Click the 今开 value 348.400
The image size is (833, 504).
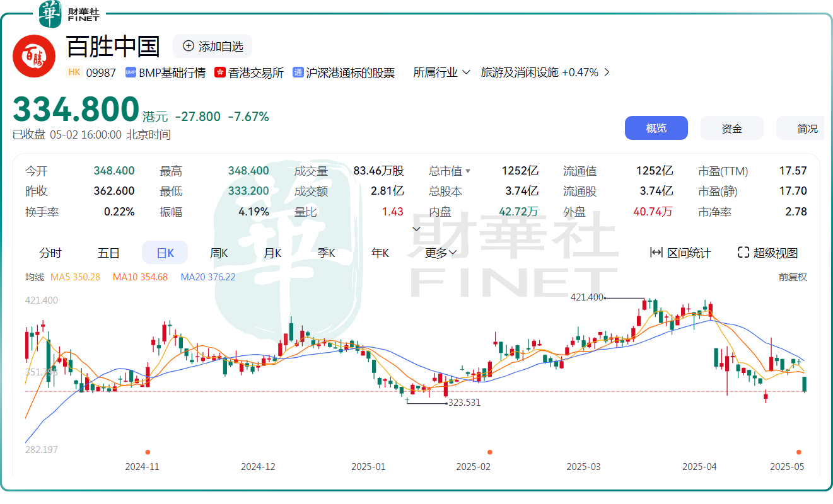click(x=114, y=171)
